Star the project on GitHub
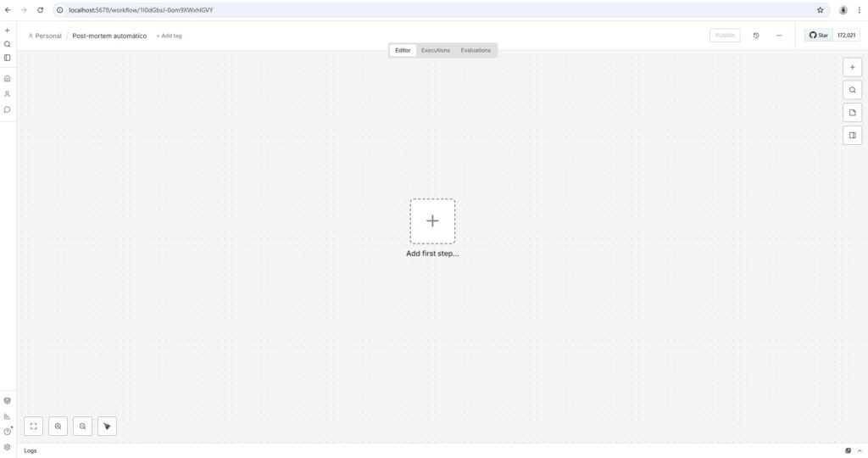Image resolution: width=868 pixels, height=458 pixels. (819, 36)
